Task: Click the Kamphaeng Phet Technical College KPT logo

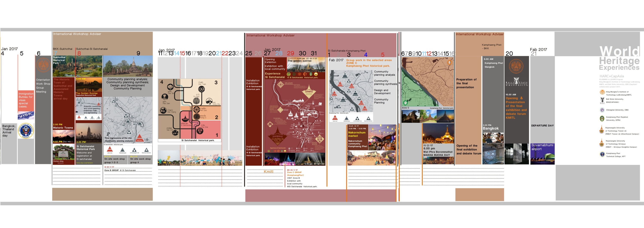Action: tap(602, 154)
